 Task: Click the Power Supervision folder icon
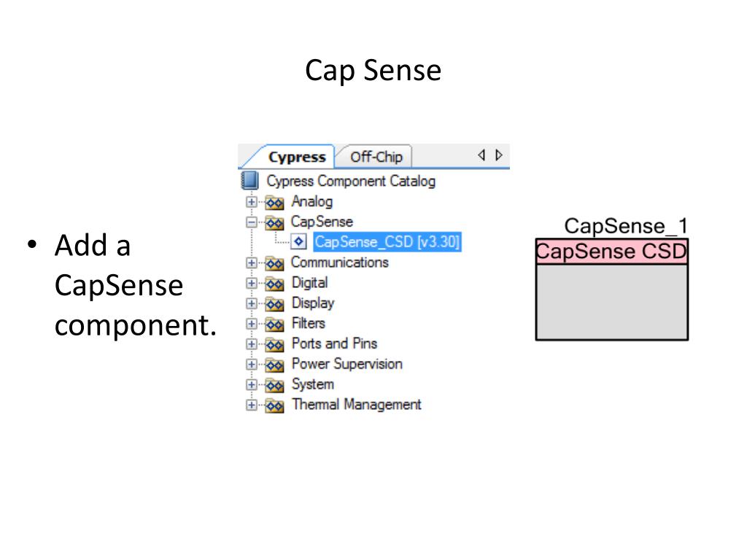tap(274, 365)
